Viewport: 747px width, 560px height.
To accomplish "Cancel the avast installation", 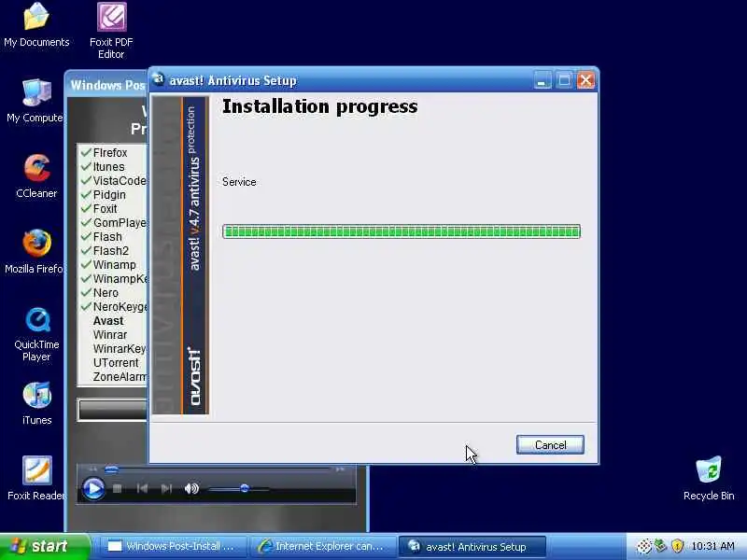I will [550, 445].
